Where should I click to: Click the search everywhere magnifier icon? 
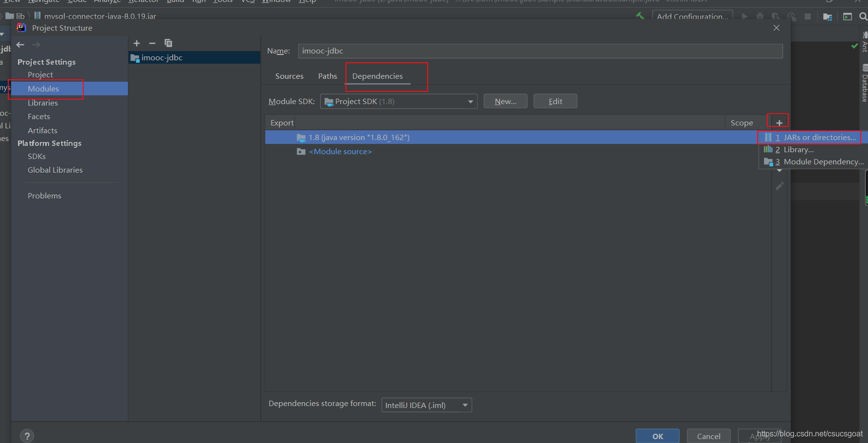863,17
